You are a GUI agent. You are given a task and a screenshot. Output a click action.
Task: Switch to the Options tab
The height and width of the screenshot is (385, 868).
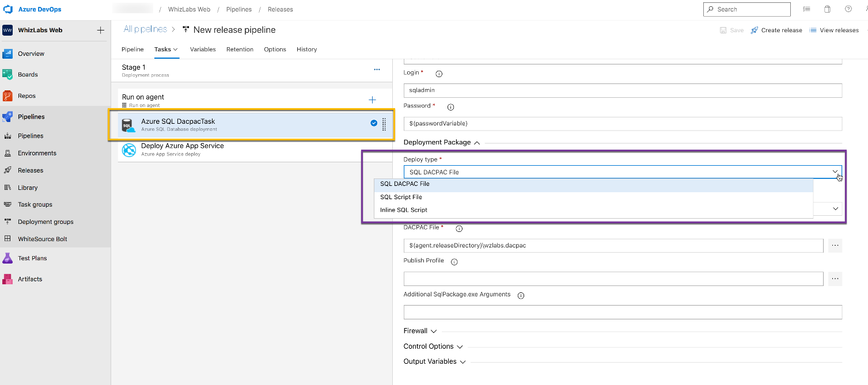point(275,49)
